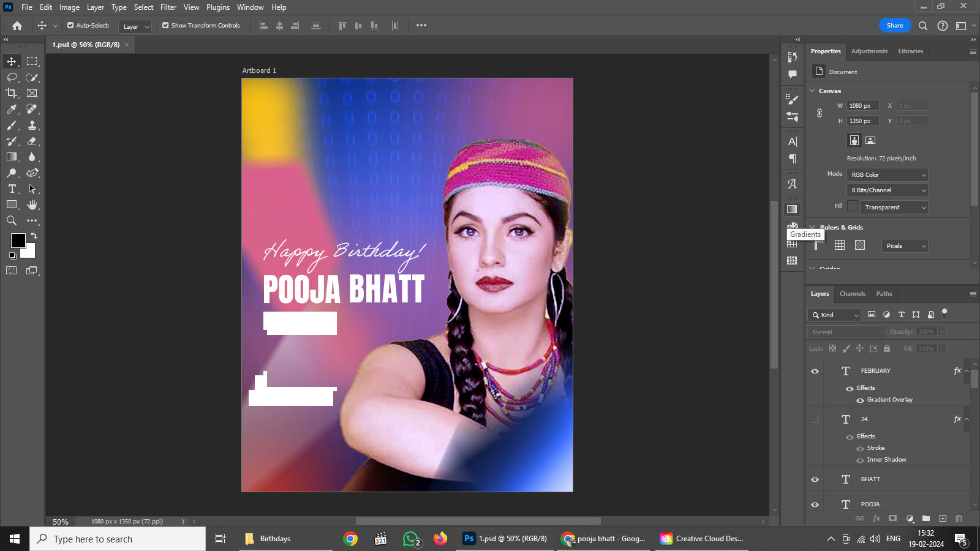Open Chrome from the Windows taskbar

(x=350, y=539)
